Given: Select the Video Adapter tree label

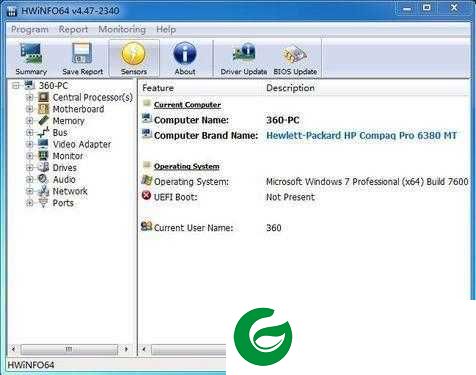Looking at the screenshot, I should (x=82, y=144).
